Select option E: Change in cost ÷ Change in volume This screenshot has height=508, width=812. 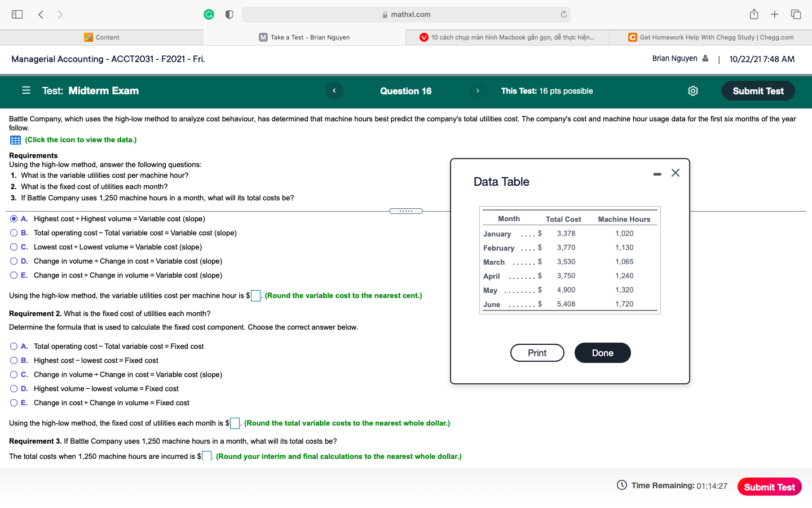13,275
